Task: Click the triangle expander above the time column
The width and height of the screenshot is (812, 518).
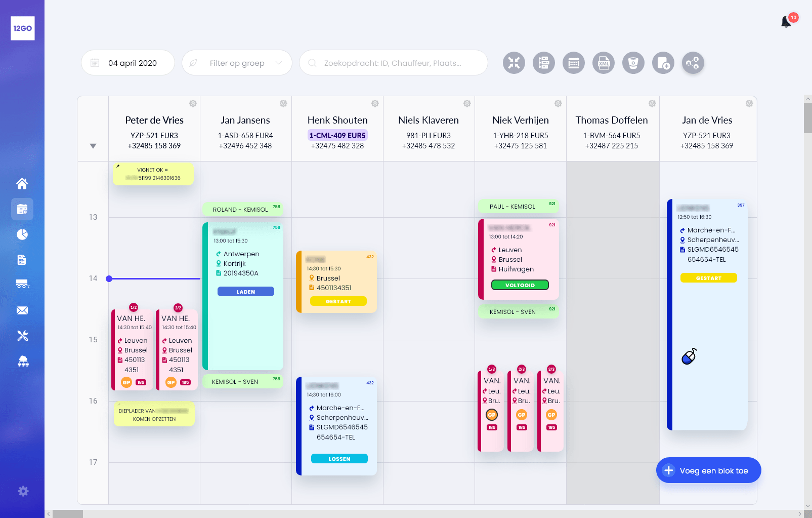Action: pyautogui.click(x=93, y=146)
